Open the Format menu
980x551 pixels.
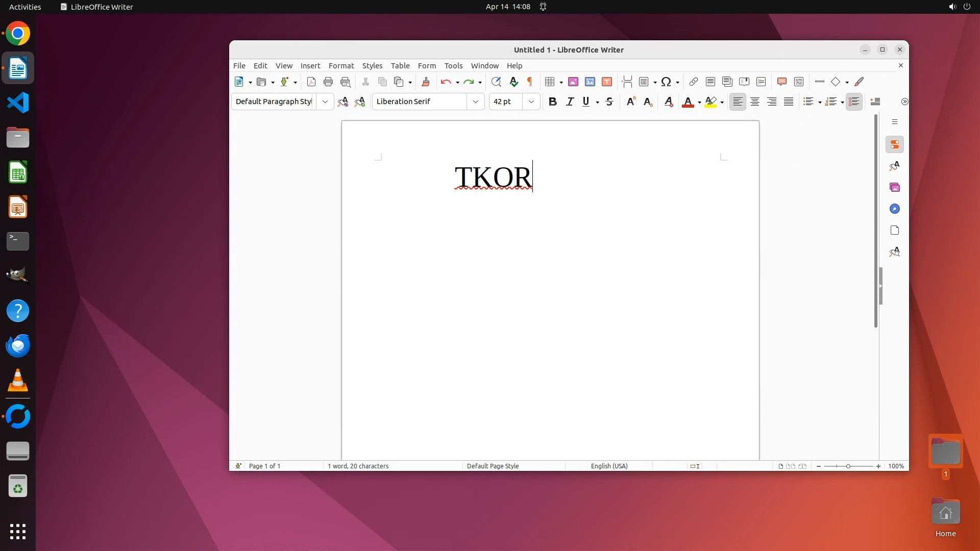point(341,65)
